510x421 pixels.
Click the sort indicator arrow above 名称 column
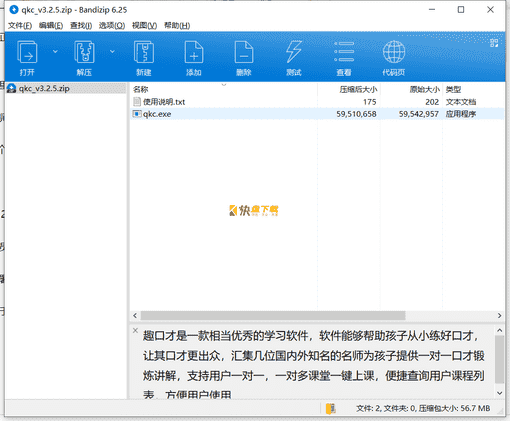pos(224,85)
